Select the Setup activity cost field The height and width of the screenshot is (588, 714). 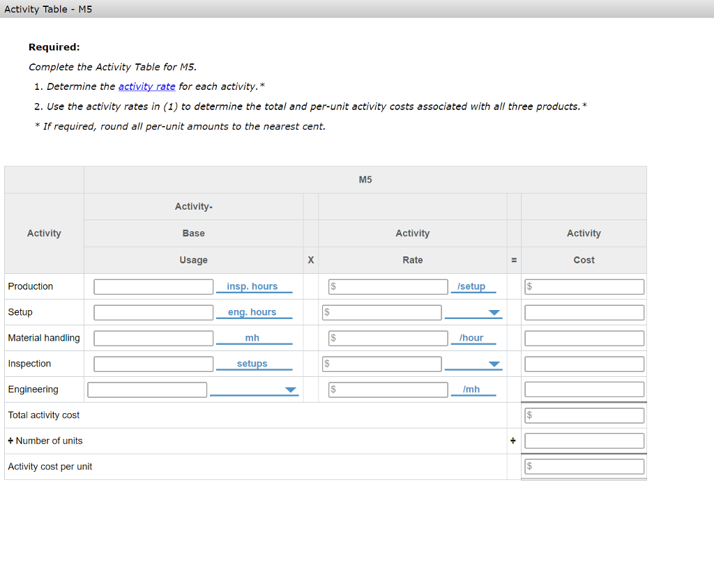coord(584,313)
